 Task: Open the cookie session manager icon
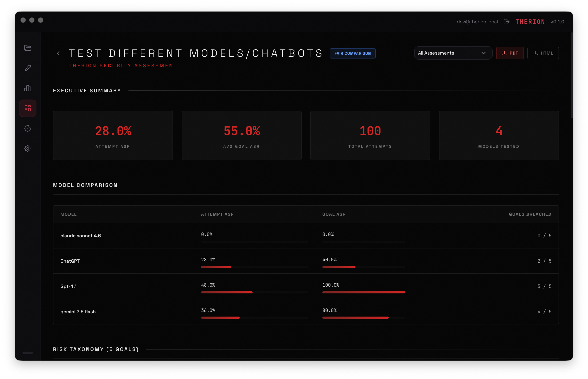27,128
